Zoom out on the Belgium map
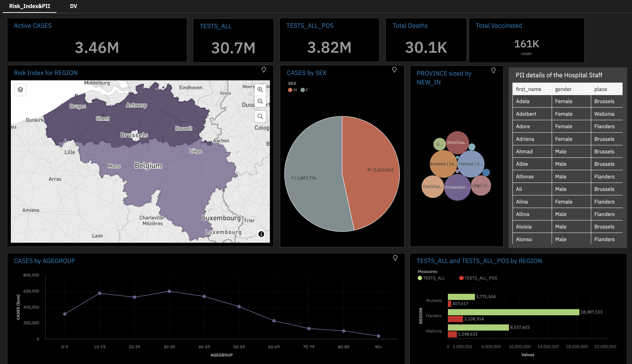The height and width of the screenshot is (364, 632). click(x=260, y=101)
